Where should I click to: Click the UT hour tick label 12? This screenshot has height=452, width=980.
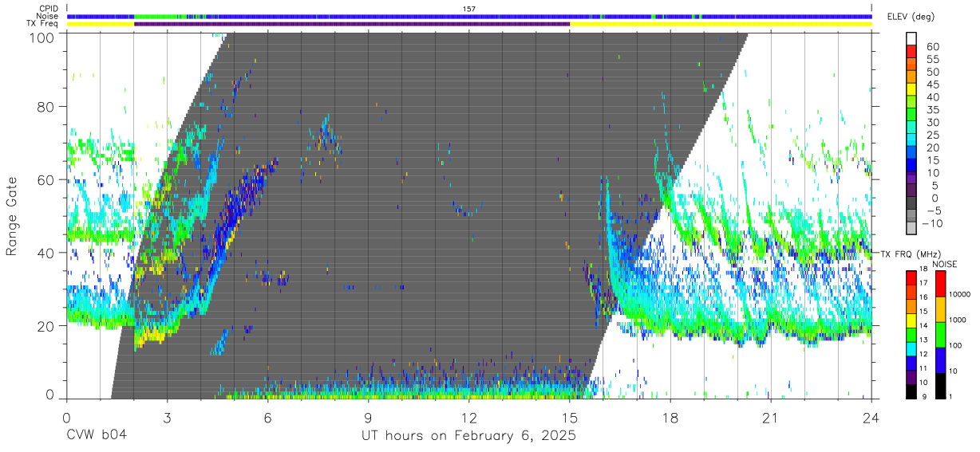468,418
